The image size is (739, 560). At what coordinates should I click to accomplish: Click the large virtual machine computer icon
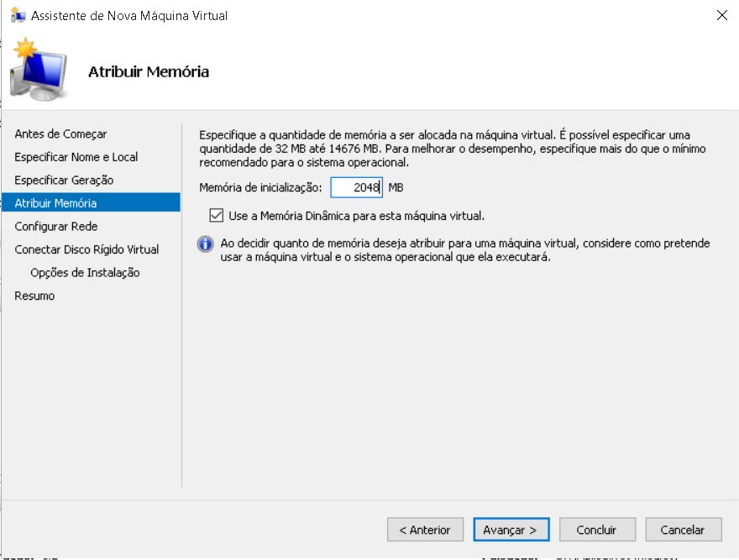tap(39, 70)
